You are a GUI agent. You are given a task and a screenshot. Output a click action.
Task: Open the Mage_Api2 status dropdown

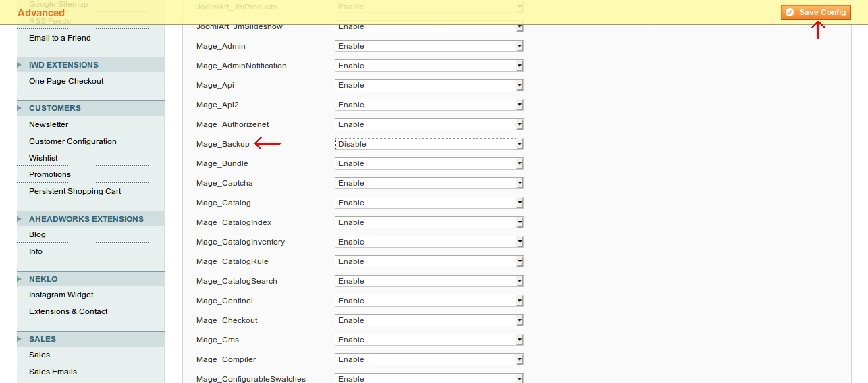coord(429,105)
